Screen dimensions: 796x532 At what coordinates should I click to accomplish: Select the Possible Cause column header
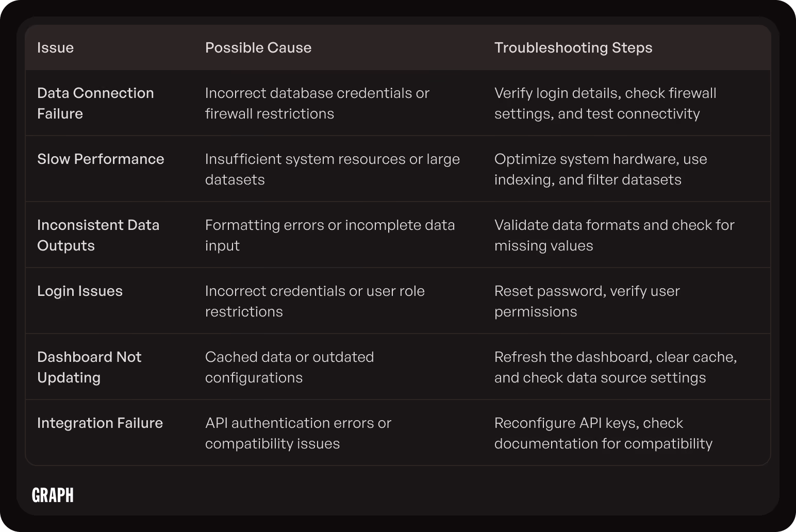258,48
